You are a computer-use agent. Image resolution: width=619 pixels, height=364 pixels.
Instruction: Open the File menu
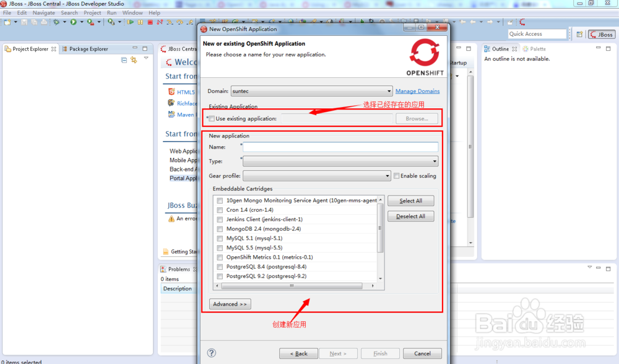coord(7,12)
